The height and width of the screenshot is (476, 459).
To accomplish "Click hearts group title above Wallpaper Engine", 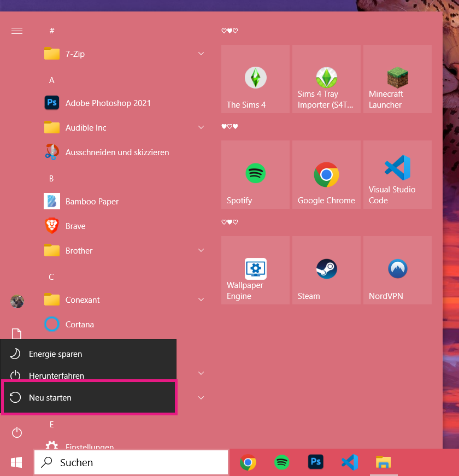I will [229, 222].
